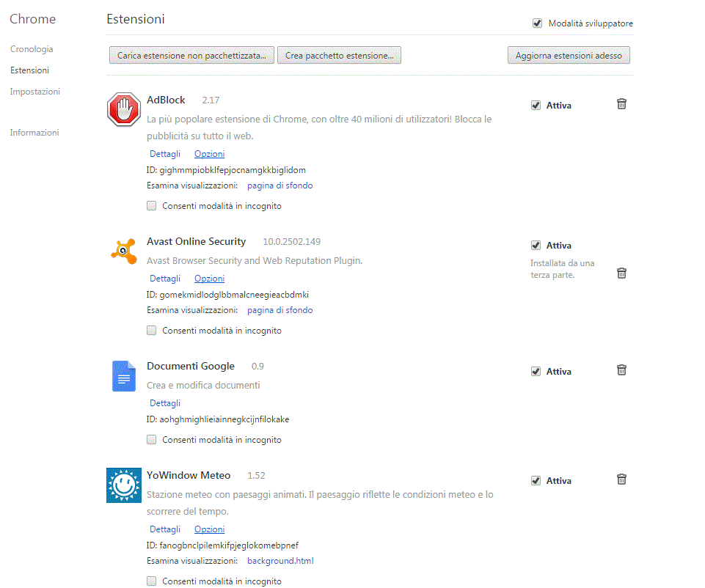Image resolution: width=705 pixels, height=588 pixels.
Task: Open Opzioni link for AdBlock
Action: [210, 154]
